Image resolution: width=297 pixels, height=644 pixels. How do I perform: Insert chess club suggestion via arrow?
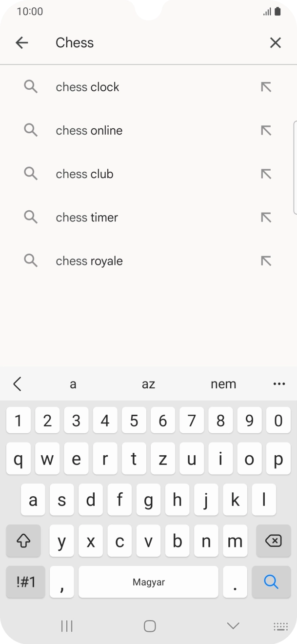click(x=266, y=174)
